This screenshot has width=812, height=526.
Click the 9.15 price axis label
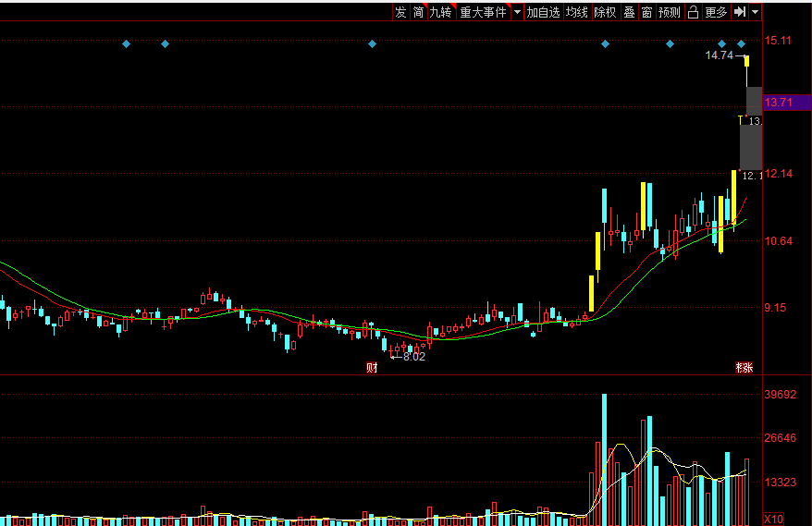(x=775, y=308)
